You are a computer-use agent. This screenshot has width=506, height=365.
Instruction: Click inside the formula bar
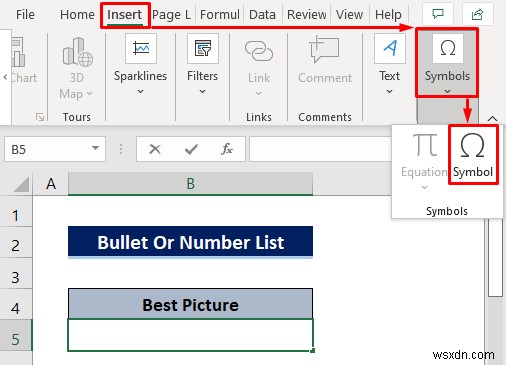pyautogui.click(x=320, y=149)
